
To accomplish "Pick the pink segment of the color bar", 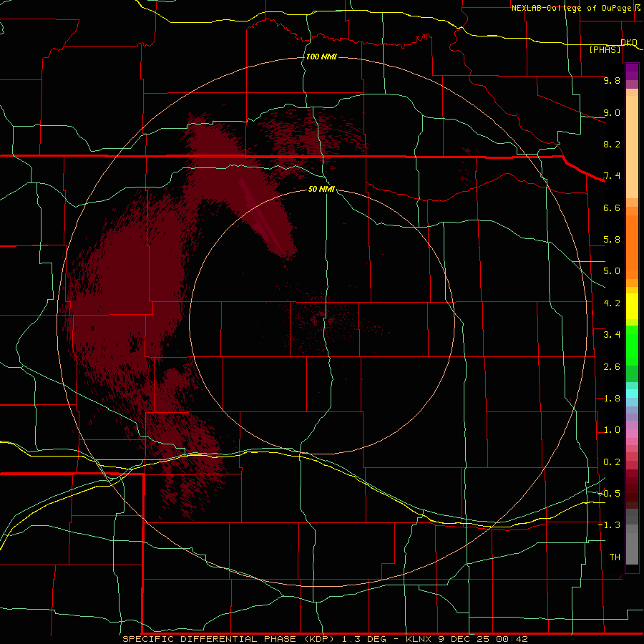I will (632, 434).
